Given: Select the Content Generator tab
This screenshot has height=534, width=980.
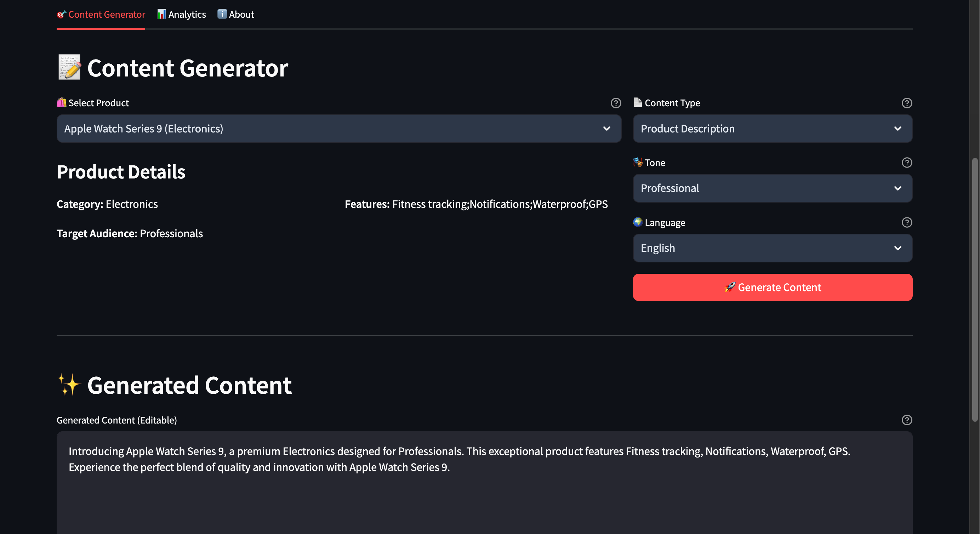Looking at the screenshot, I should click(101, 15).
